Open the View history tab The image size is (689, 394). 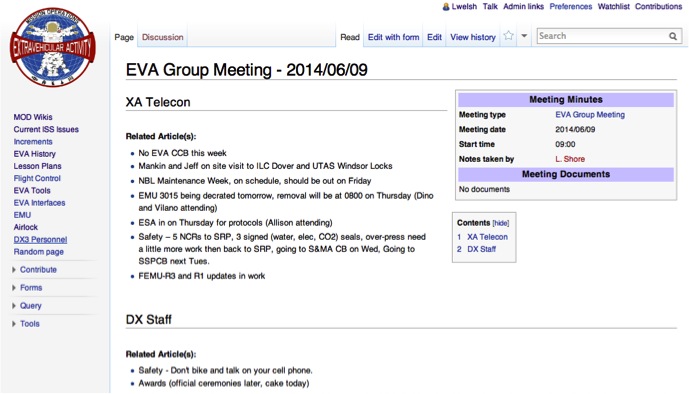(x=473, y=37)
